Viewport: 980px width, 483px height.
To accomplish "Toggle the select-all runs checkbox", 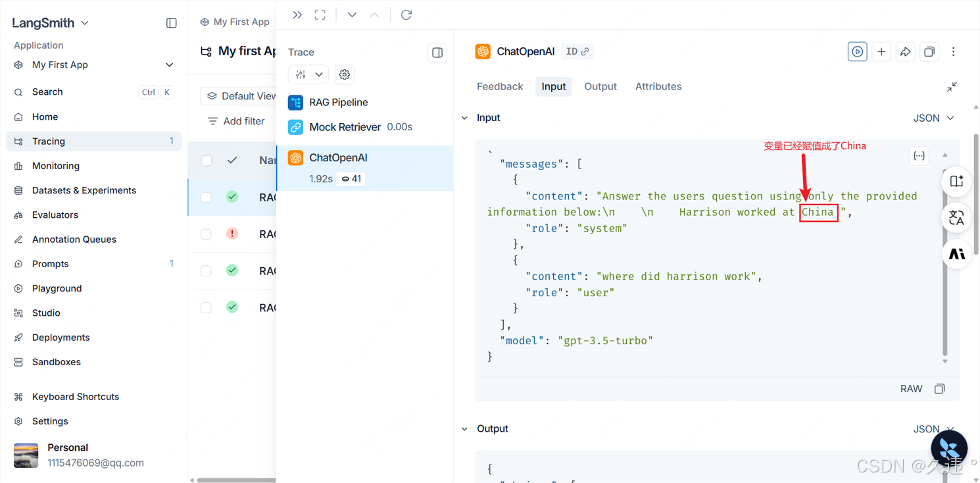I will (x=207, y=161).
